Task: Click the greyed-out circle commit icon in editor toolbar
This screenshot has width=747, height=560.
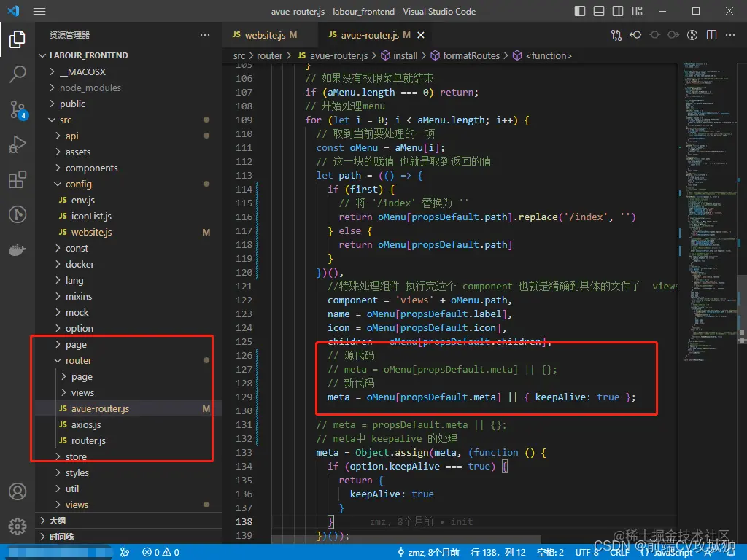Action: tap(654, 35)
